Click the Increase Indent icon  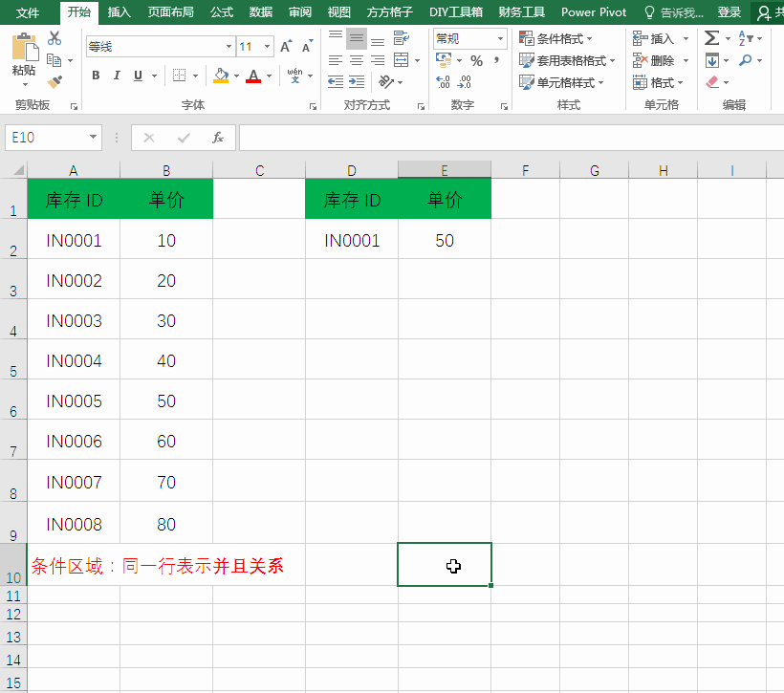tap(357, 81)
